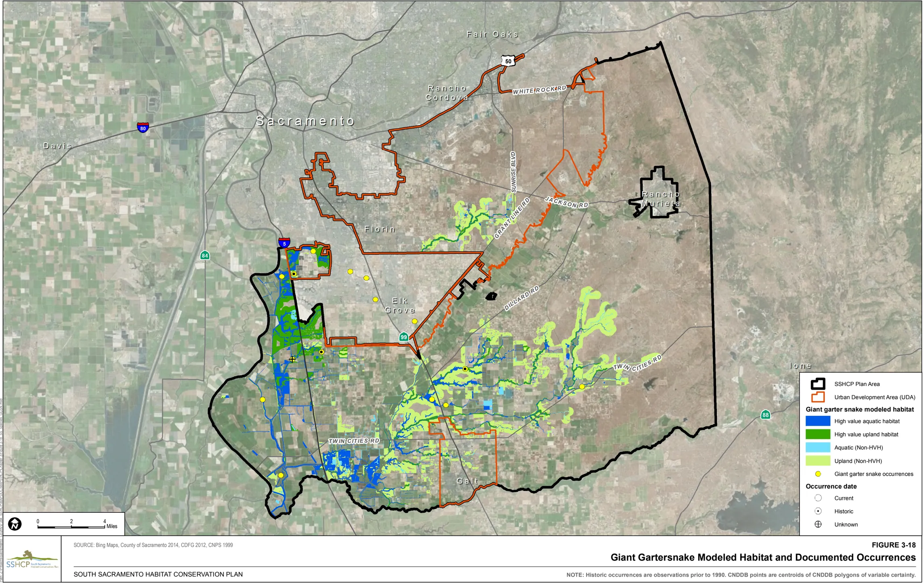
Task: Click the Interstate 80 highway shield
Action: 143,128
